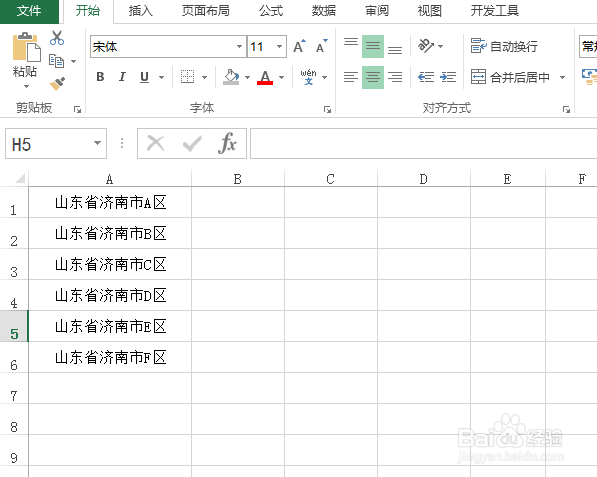Expand underline style dropdown arrow
The image size is (597, 477).
pyautogui.click(x=161, y=77)
